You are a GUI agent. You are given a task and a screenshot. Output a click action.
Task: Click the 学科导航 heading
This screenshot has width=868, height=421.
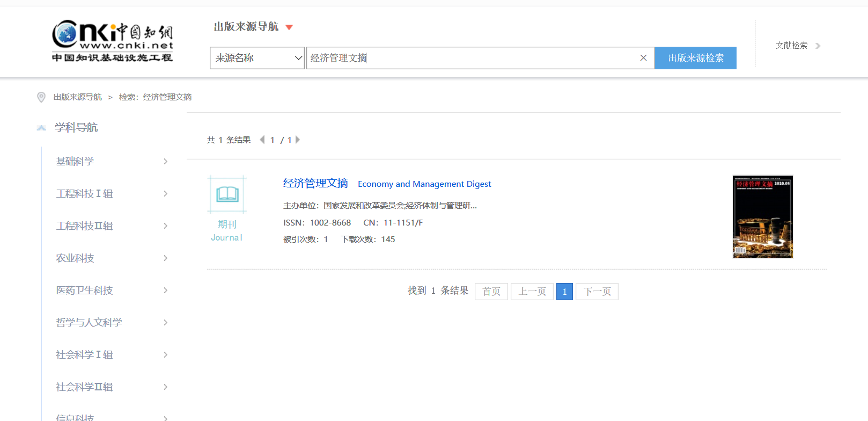click(76, 128)
